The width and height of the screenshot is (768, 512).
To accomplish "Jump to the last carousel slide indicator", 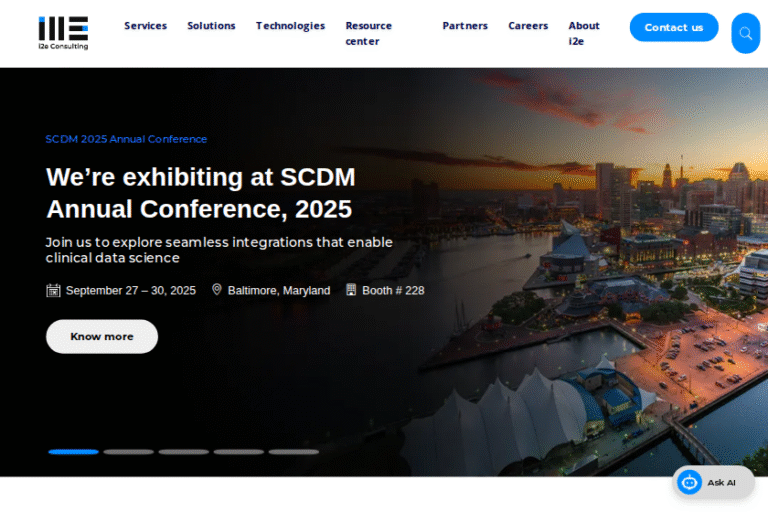I will coord(293,452).
